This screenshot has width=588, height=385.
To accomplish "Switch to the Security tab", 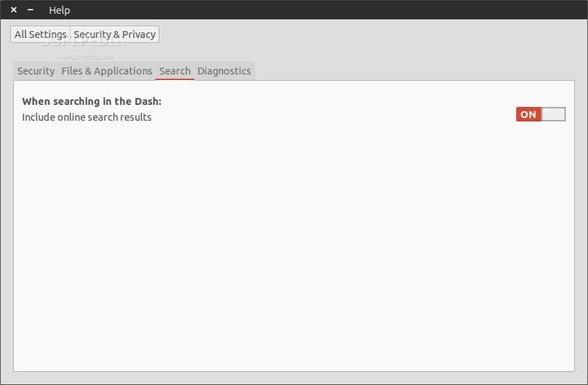I will [36, 71].
